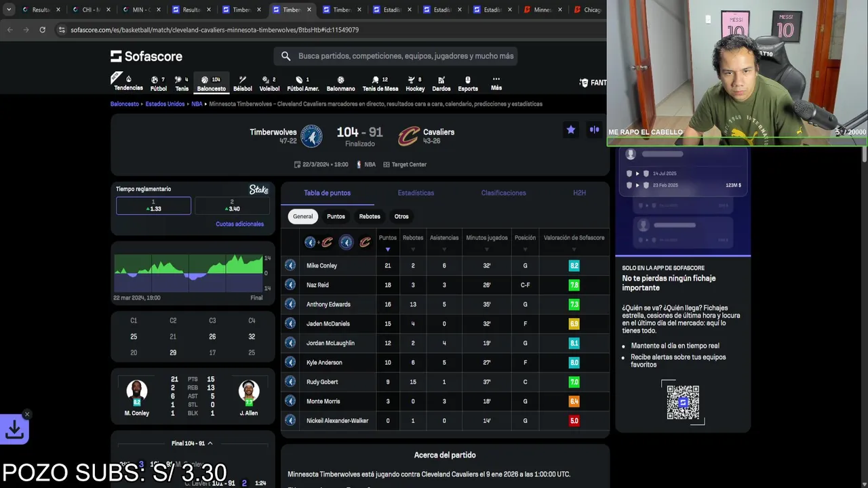Click Jaden McDaniels' 6.9 rating badge
The image size is (868, 488).
click(574, 324)
